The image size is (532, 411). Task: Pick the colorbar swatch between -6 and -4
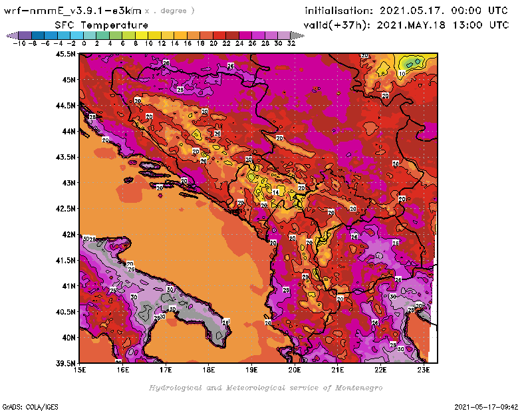[x=51, y=35]
